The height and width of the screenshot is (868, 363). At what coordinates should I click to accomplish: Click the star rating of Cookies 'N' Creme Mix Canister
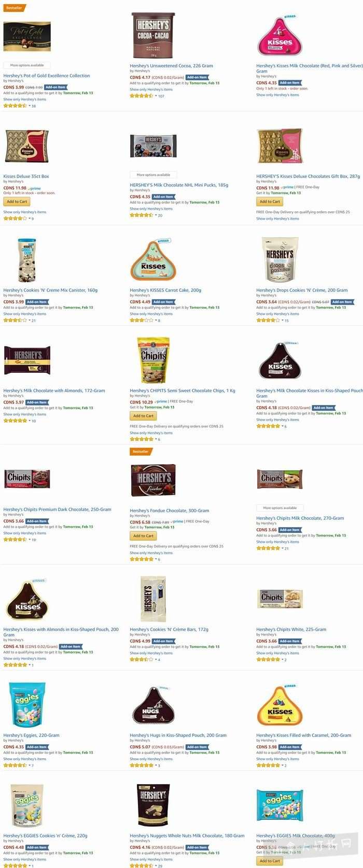(x=15, y=320)
